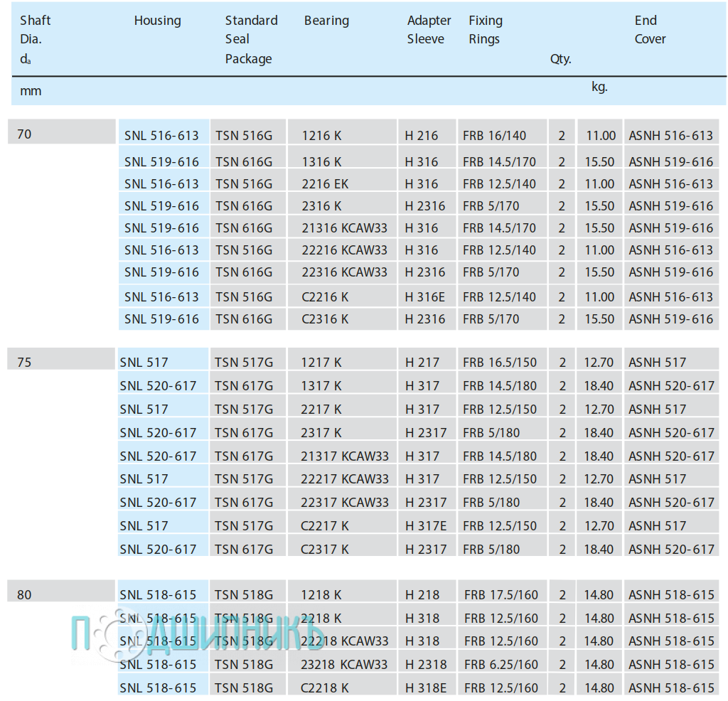Select bearing cell "2218 K"
The image size is (728, 701).
click(343, 615)
